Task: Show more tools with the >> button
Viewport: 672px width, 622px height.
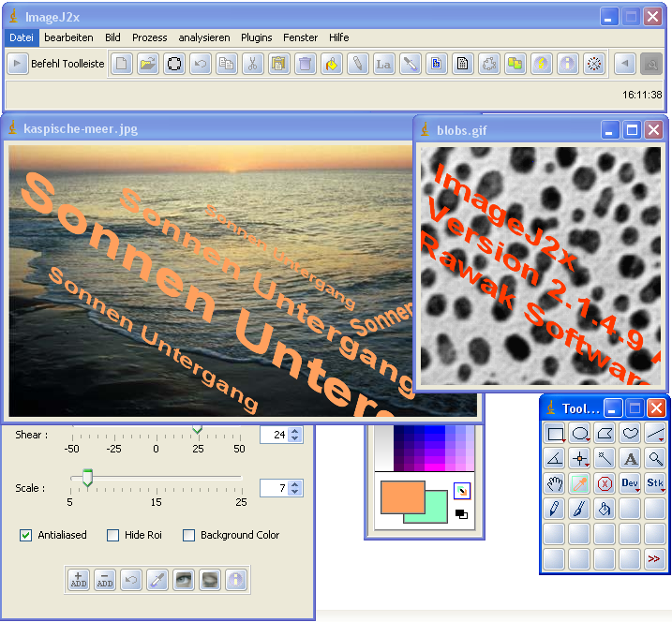Action: (654, 559)
